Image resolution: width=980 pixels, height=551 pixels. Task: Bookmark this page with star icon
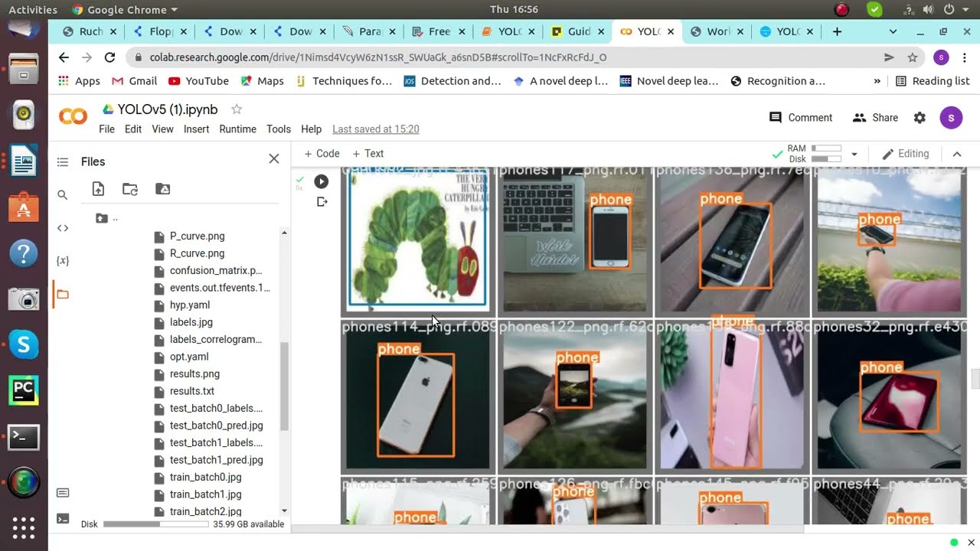[x=913, y=57]
